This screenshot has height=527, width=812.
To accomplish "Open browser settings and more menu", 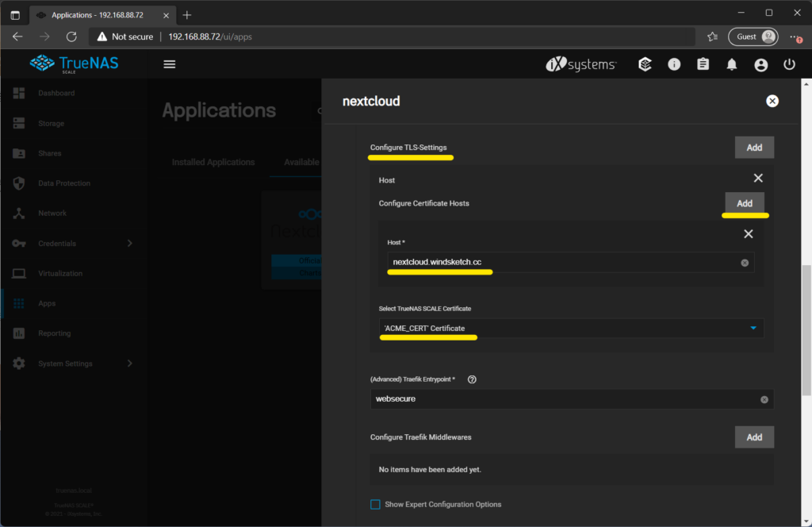I will pos(795,37).
